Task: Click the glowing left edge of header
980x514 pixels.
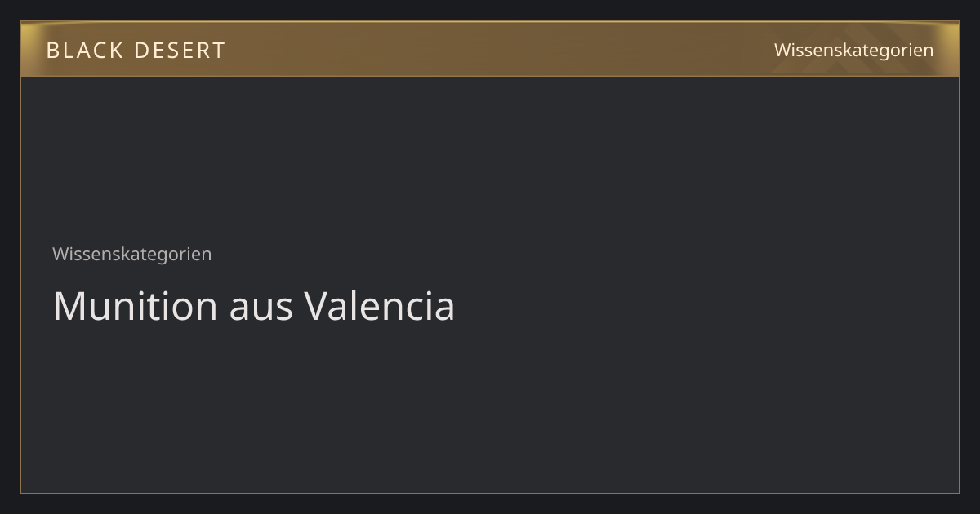Action: [28, 49]
